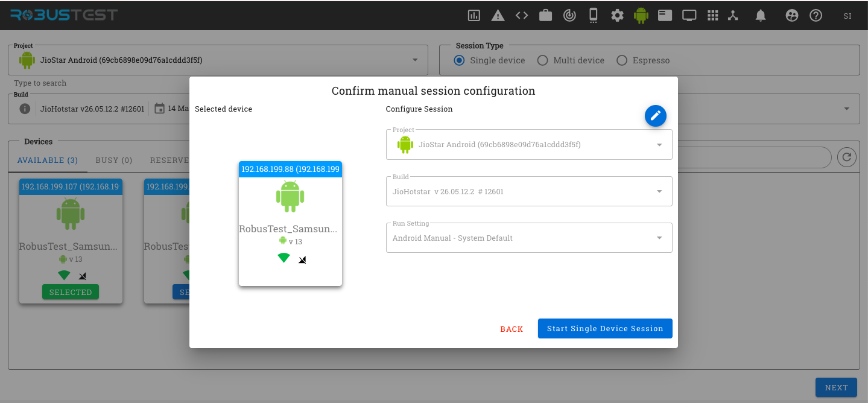
Task: Click no-SIM icon on selected device card in dialog
Action: click(302, 260)
